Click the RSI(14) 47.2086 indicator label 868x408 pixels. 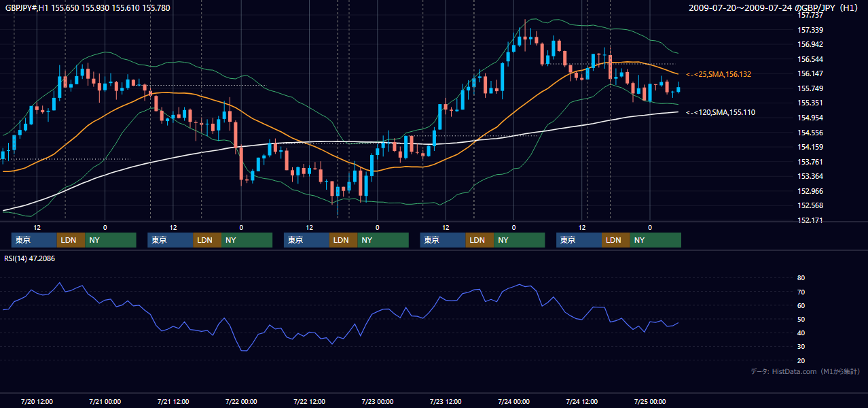(x=30, y=258)
